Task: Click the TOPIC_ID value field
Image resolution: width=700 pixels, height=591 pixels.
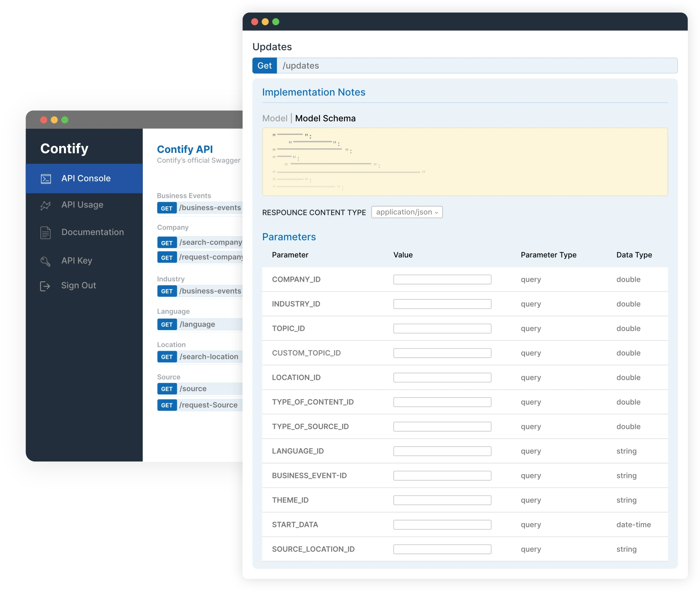Action: pyautogui.click(x=442, y=328)
